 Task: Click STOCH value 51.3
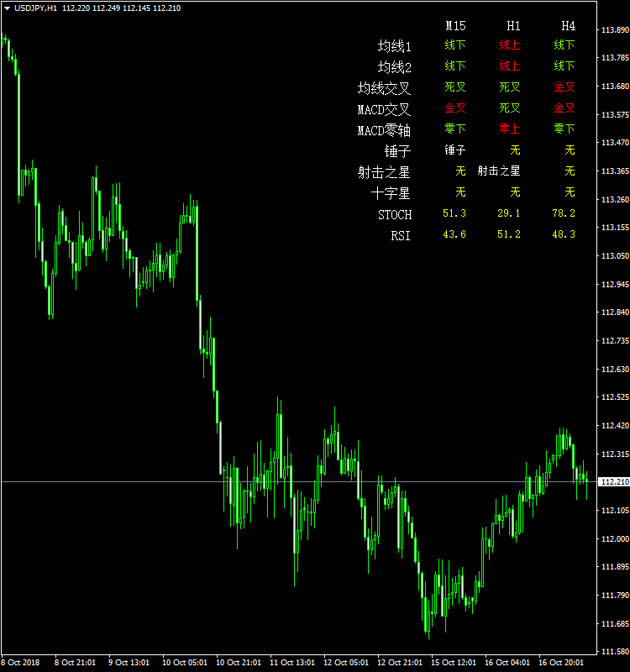(454, 213)
